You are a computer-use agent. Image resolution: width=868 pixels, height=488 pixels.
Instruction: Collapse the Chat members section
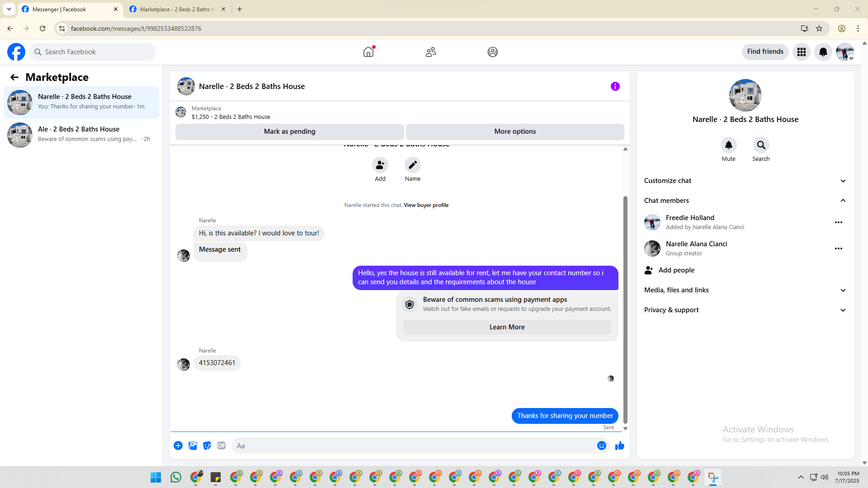coord(745,201)
